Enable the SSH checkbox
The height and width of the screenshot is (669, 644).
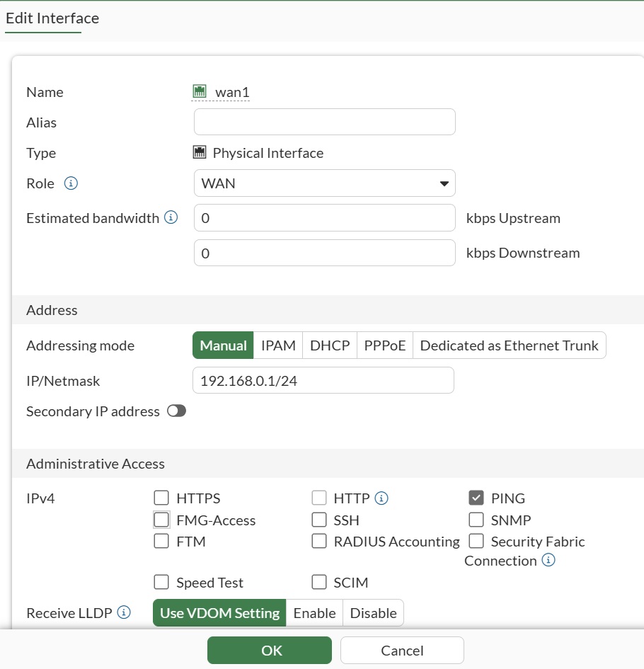(x=319, y=520)
